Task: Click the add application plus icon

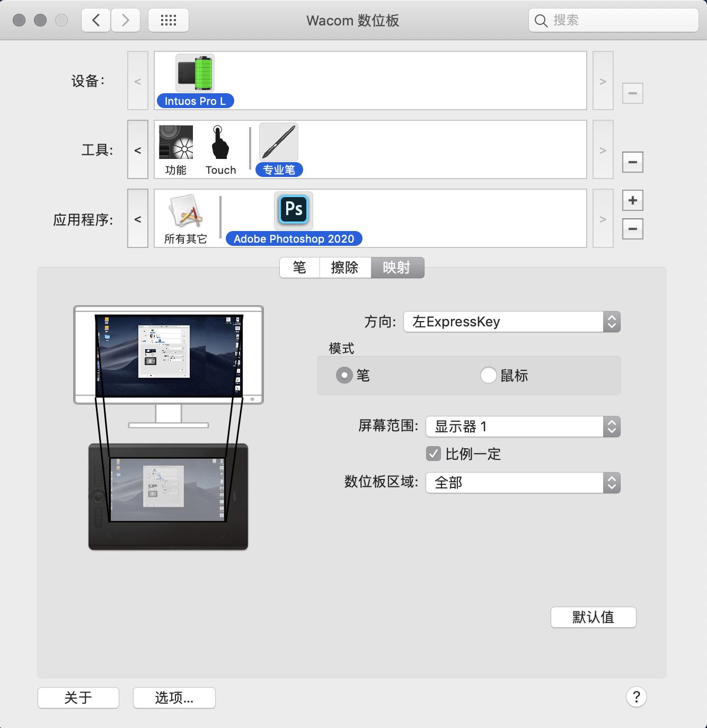Action: [632, 200]
